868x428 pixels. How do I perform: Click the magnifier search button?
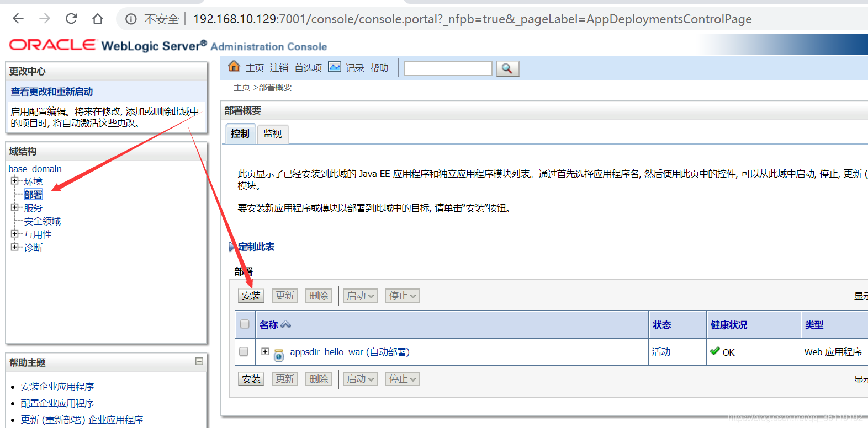point(507,68)
